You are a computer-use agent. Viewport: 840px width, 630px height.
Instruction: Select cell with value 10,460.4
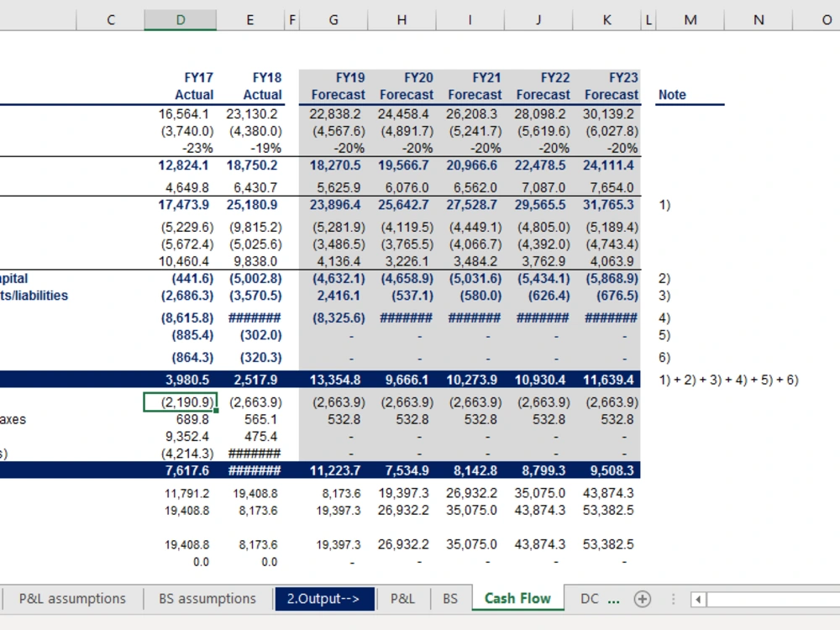183,261
